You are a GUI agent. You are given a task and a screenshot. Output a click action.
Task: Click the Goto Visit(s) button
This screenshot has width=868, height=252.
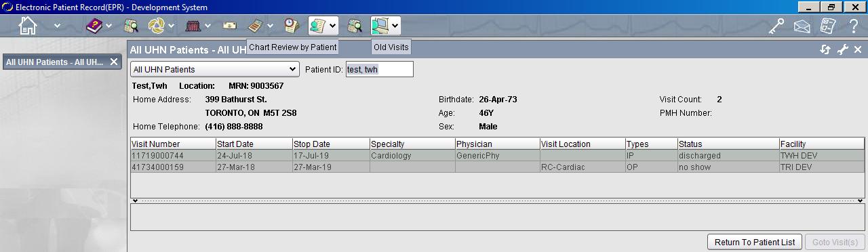point(835,242)
